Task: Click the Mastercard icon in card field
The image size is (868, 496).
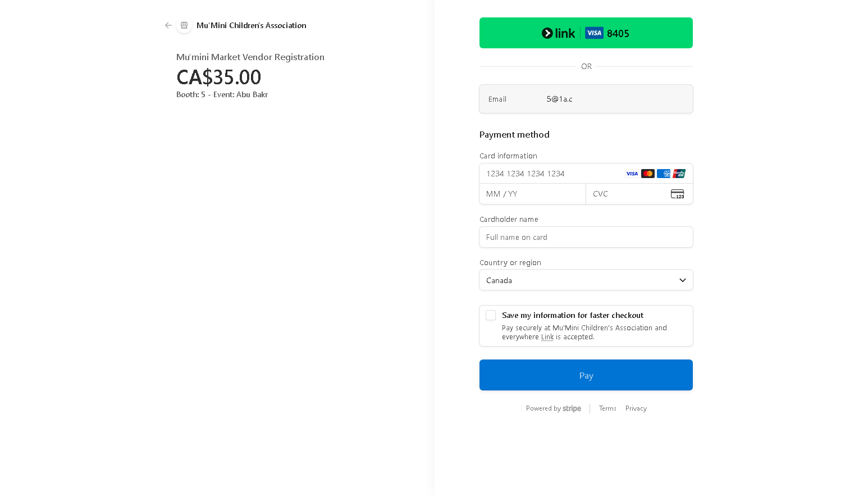Action: point(647,174)
